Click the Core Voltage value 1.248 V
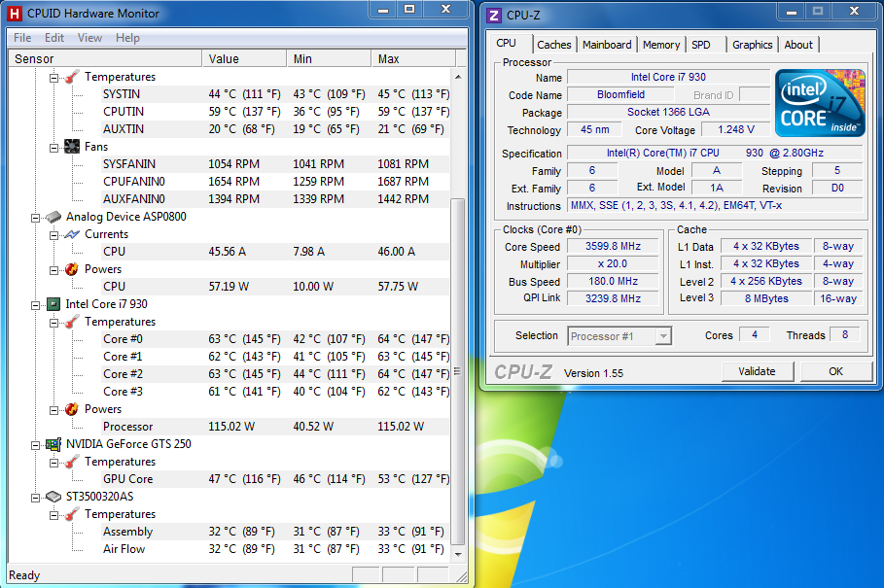 736,129
